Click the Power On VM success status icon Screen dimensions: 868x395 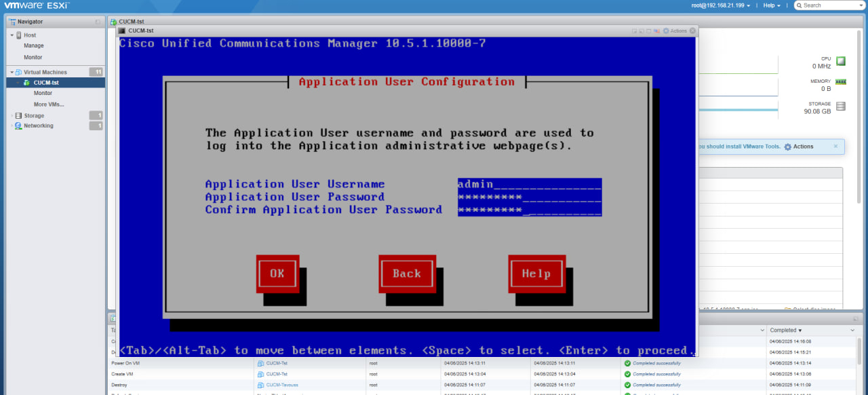628,363
